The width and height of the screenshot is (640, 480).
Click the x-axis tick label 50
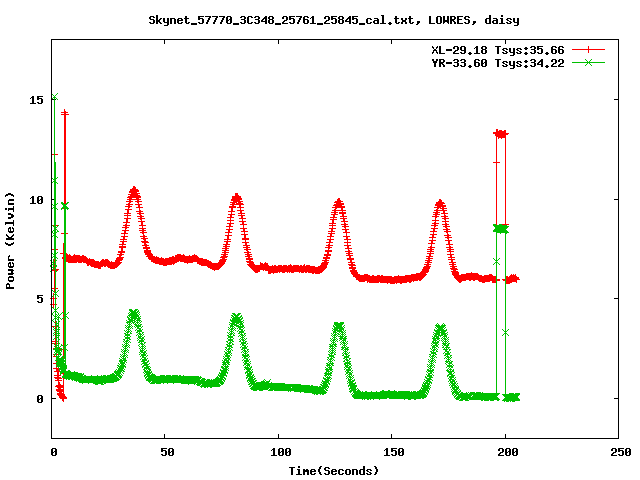[167, 452]
